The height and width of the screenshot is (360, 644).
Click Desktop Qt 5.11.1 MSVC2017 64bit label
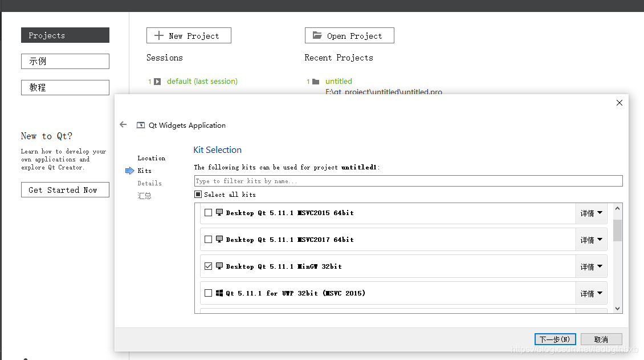click(x=290, y=240)
